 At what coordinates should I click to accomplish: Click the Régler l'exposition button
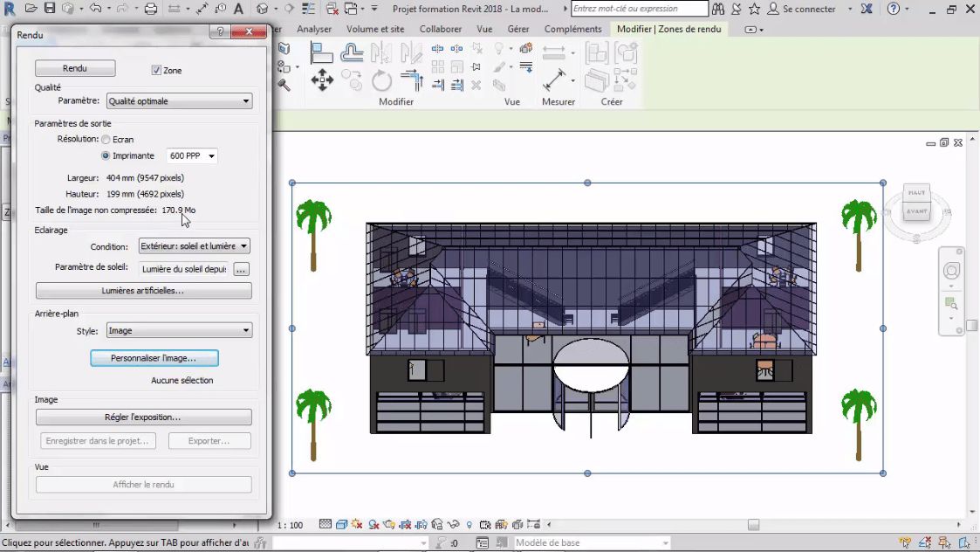click(x=143, y=417)
